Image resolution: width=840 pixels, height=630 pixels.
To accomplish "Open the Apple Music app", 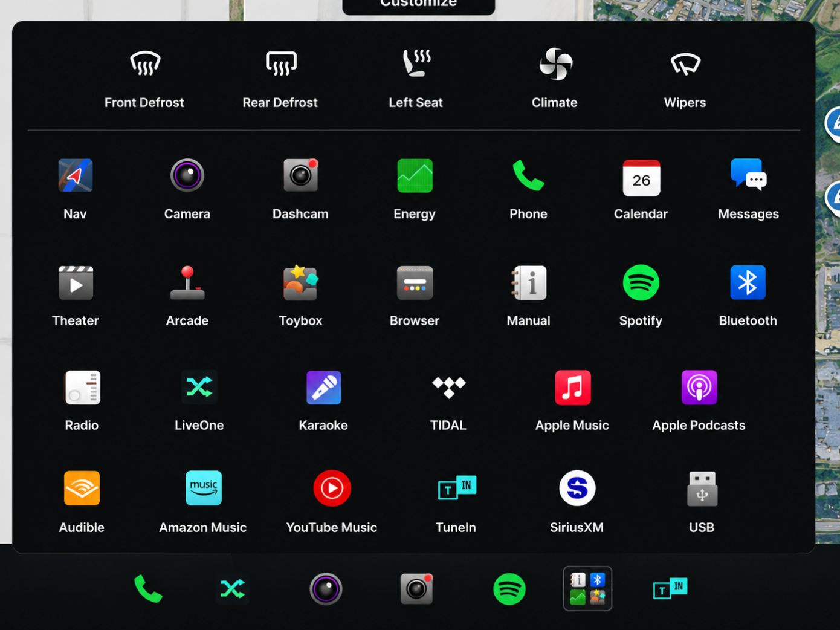I will pyautogui.click(x=572, y=401).
